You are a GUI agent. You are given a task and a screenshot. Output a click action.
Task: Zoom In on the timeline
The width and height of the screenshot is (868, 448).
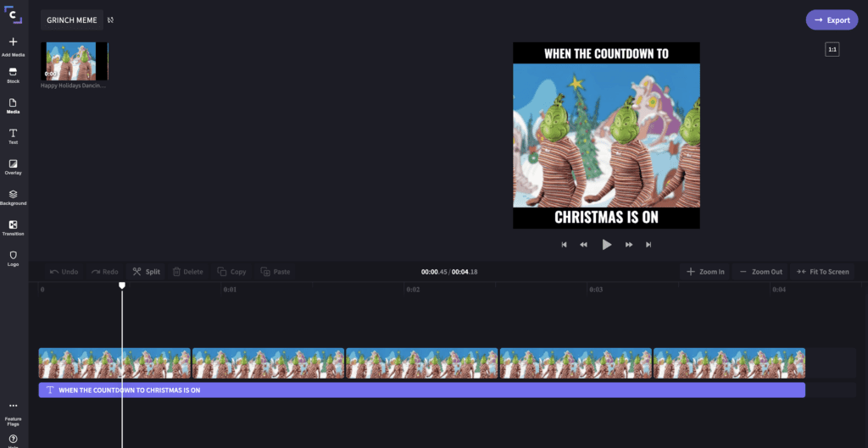[x=705, y=272]
